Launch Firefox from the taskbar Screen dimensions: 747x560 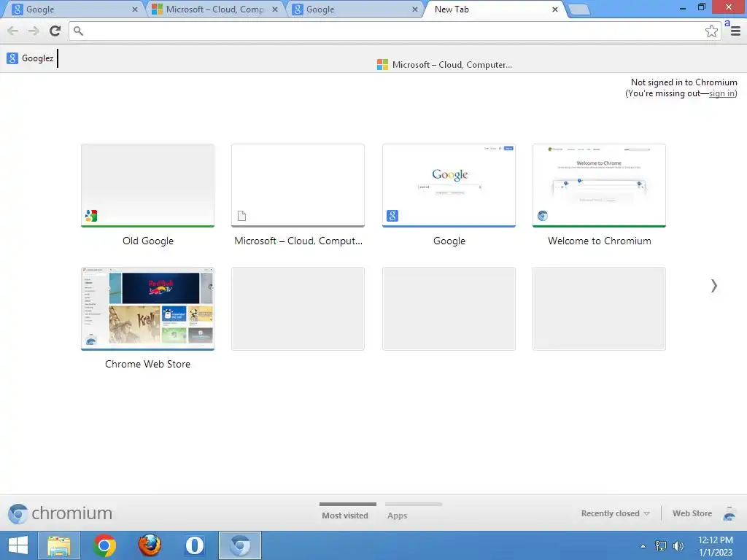150,545
